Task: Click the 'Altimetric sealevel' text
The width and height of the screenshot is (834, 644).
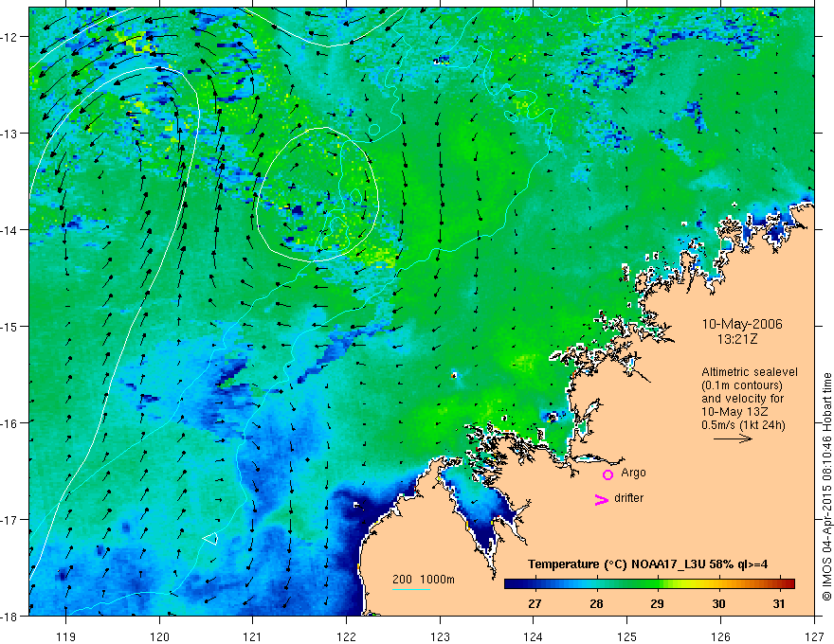Action: (750, 372)
